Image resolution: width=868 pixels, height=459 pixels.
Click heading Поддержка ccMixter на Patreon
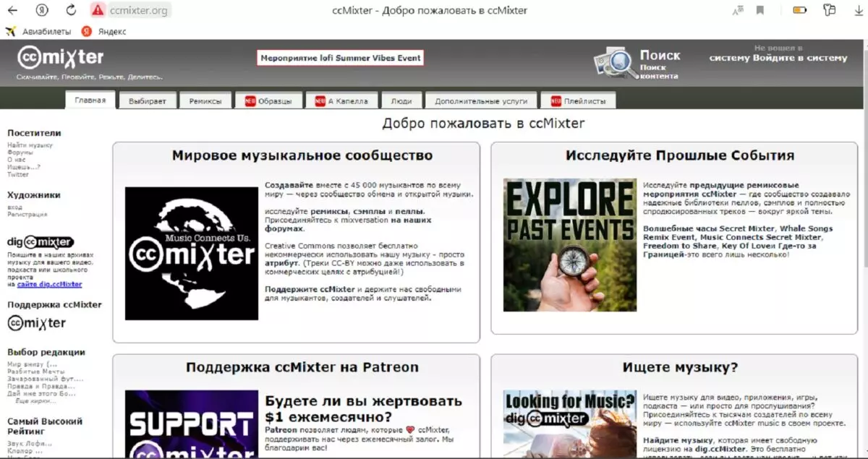point(302,367)
